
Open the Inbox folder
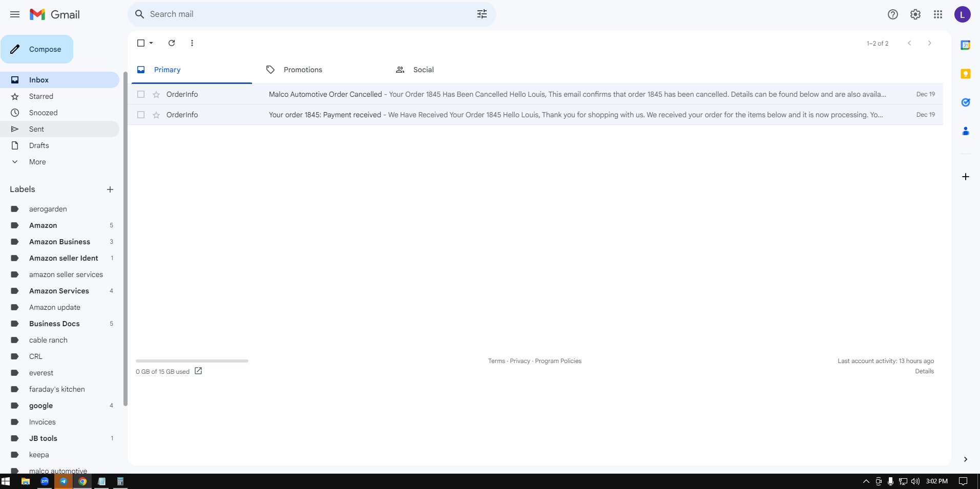60,80
